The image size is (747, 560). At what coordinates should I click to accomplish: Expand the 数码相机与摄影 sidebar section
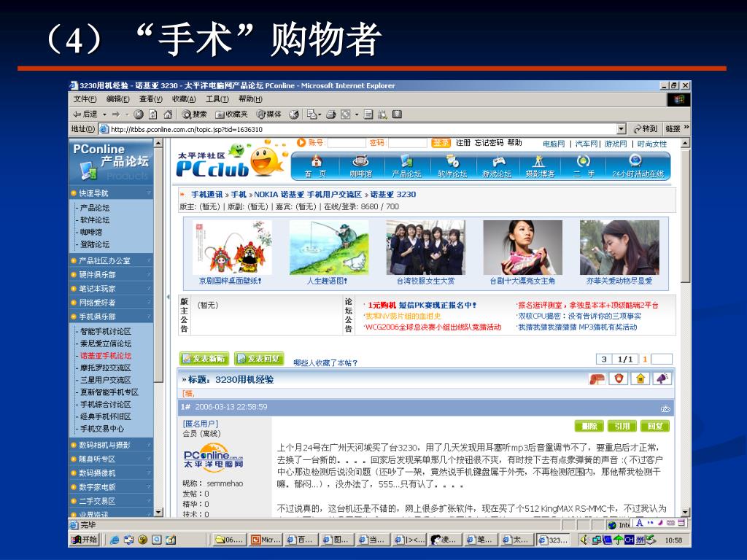click(111, 445)
